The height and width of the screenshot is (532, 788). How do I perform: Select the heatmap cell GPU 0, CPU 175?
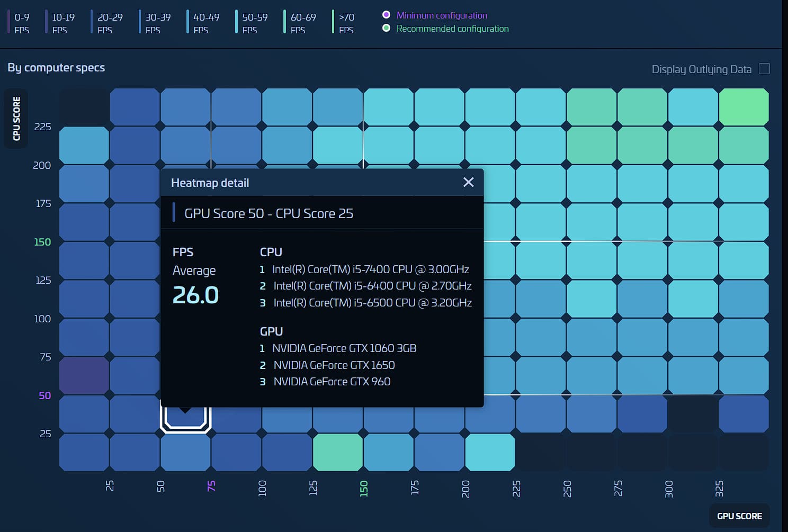click(x=84, y=184)
